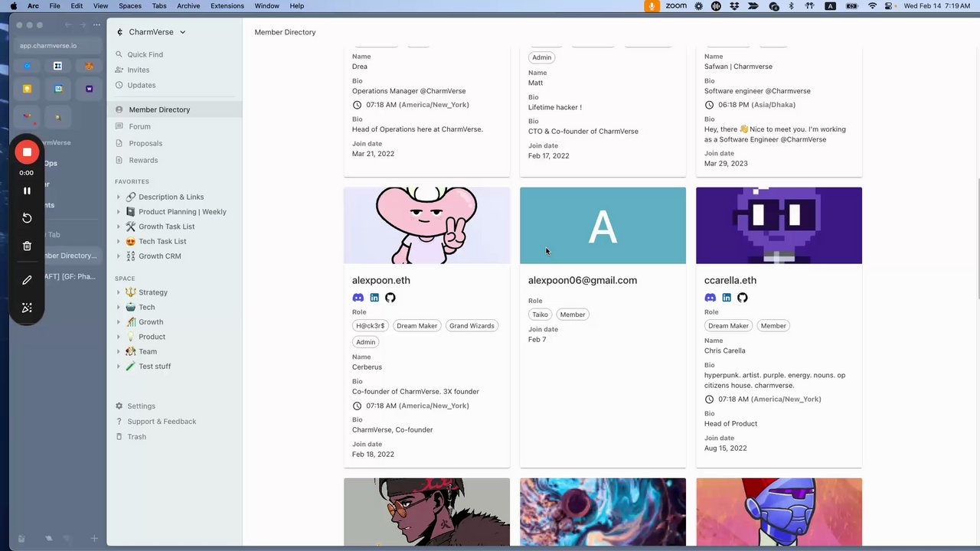
Task: Open the Rewards section
Action: click(x=175, y=160)
